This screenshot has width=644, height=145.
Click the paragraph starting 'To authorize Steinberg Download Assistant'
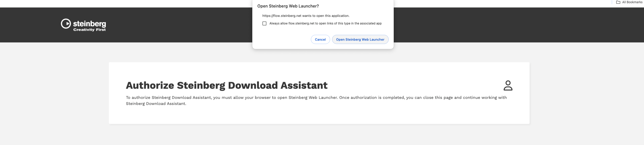[316, 100]
